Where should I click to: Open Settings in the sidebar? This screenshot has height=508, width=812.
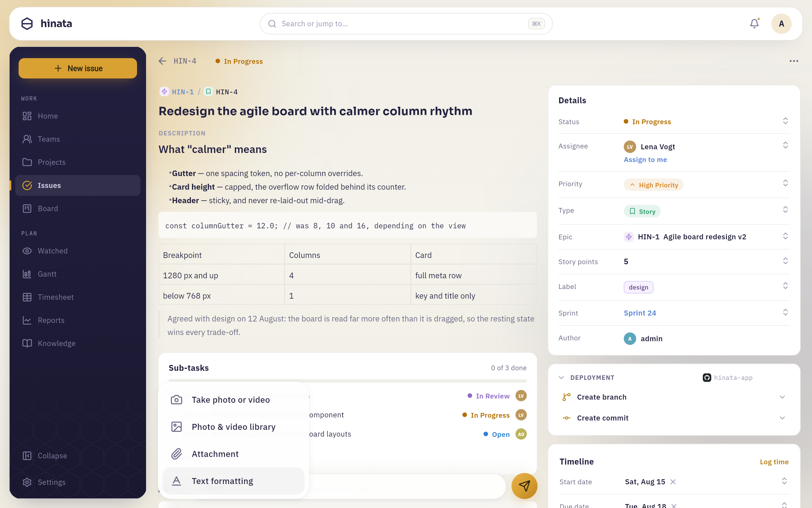(78, 483)
